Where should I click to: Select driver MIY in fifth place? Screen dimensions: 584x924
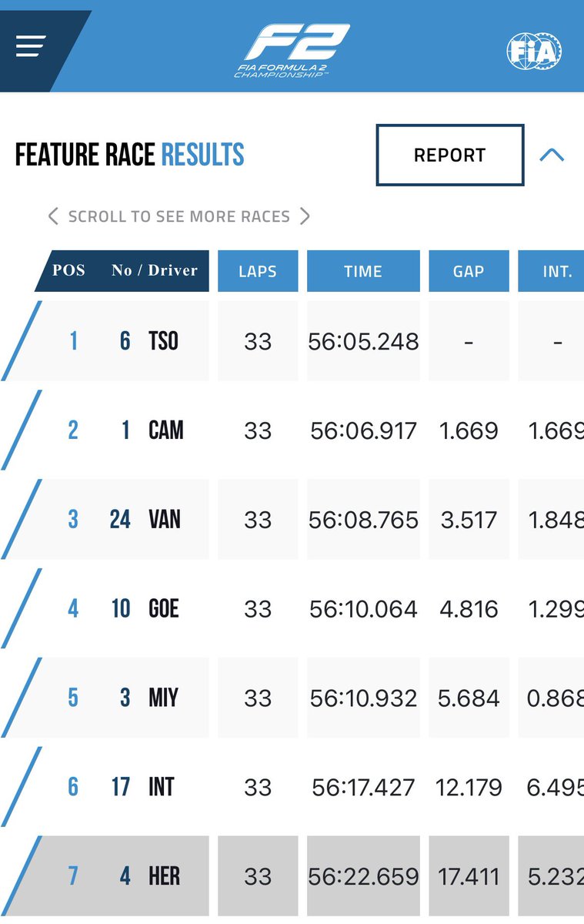[163, 698]
